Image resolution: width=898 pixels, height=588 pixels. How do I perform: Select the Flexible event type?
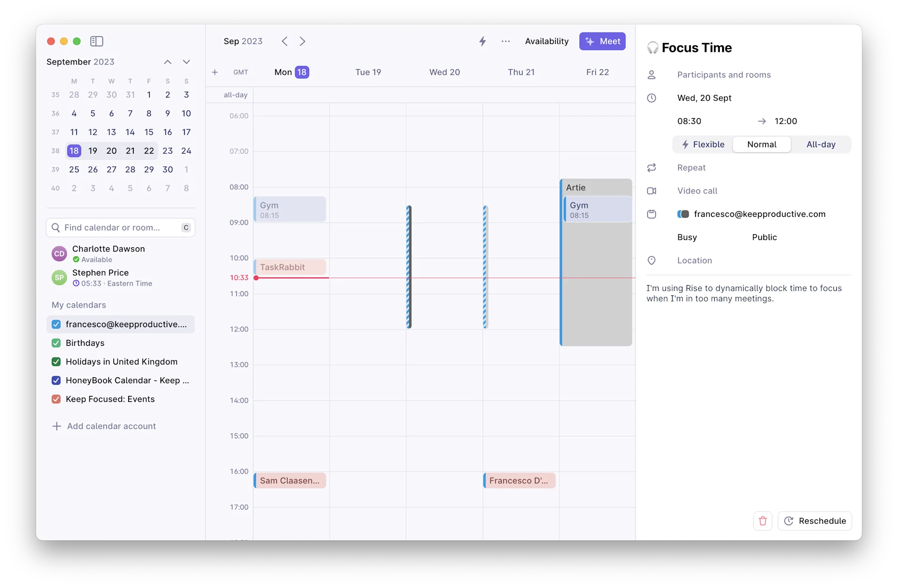click(x=703, y=144)
